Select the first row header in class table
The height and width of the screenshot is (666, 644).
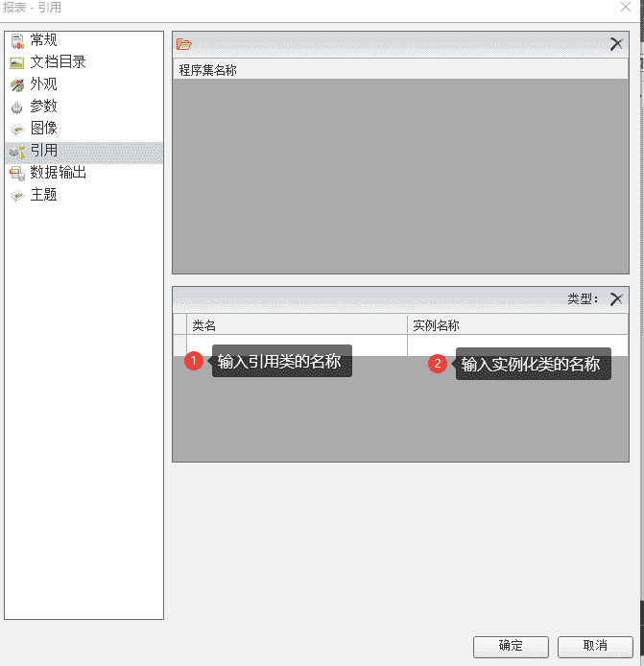180,345
